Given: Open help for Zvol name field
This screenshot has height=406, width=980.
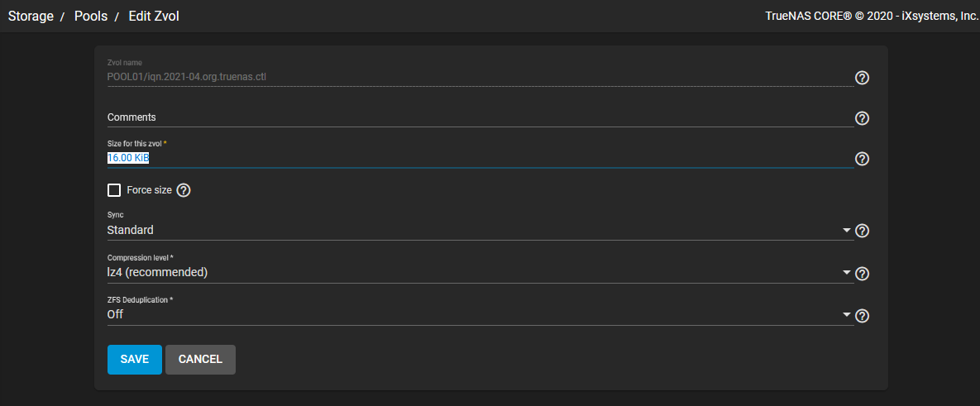Looking at the screenshot, I should 862,78.
